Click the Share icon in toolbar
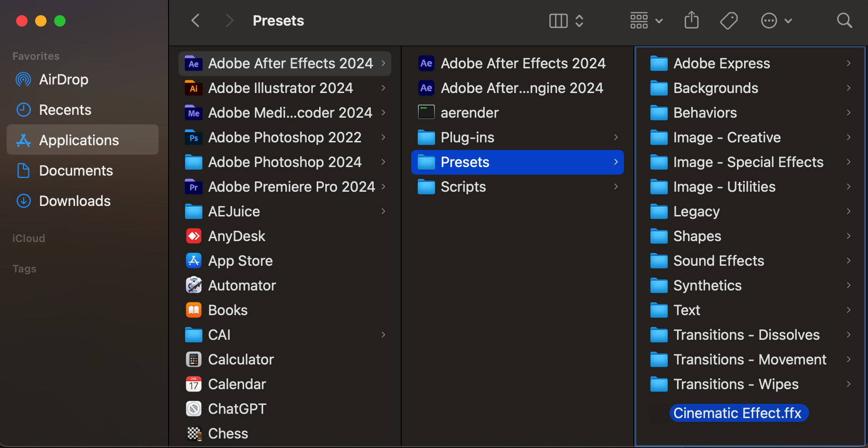This screenshot has width=868, height=448. pyautogui.click(x=691, y=20)
